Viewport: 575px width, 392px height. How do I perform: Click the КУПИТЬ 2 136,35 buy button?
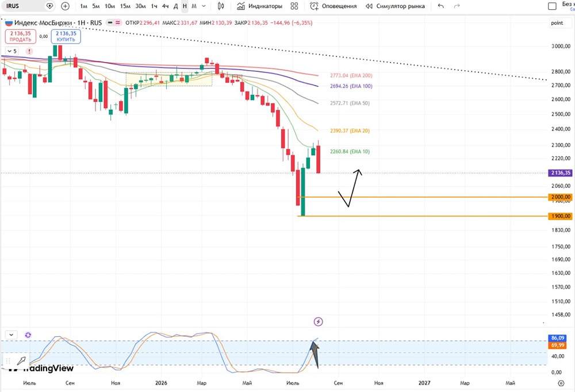(x=66, y=36)
